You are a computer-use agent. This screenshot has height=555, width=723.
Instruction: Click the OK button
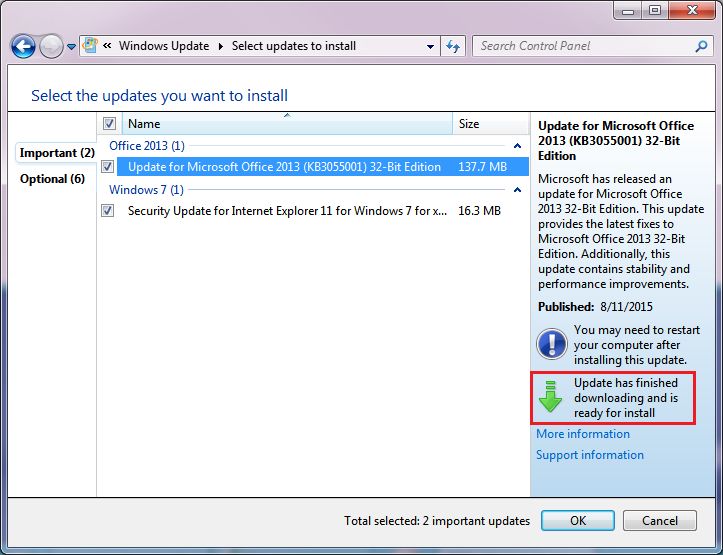[578, 520]
